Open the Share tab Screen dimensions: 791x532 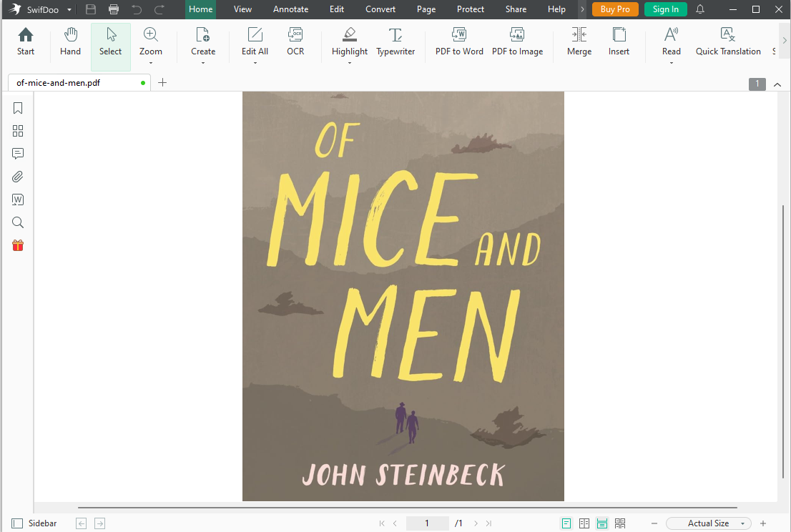click(x=516, y=9)
